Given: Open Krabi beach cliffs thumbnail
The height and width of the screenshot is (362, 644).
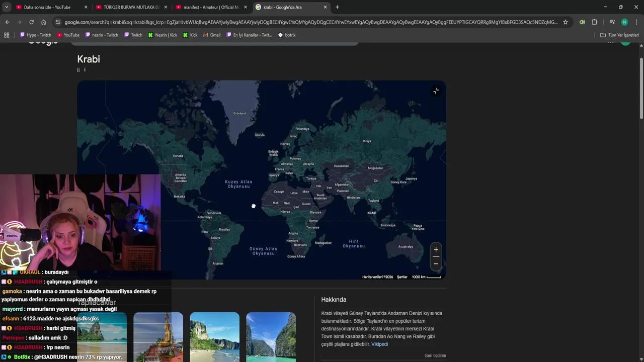Looking at the screenshot, I should [x=214, y=337].
